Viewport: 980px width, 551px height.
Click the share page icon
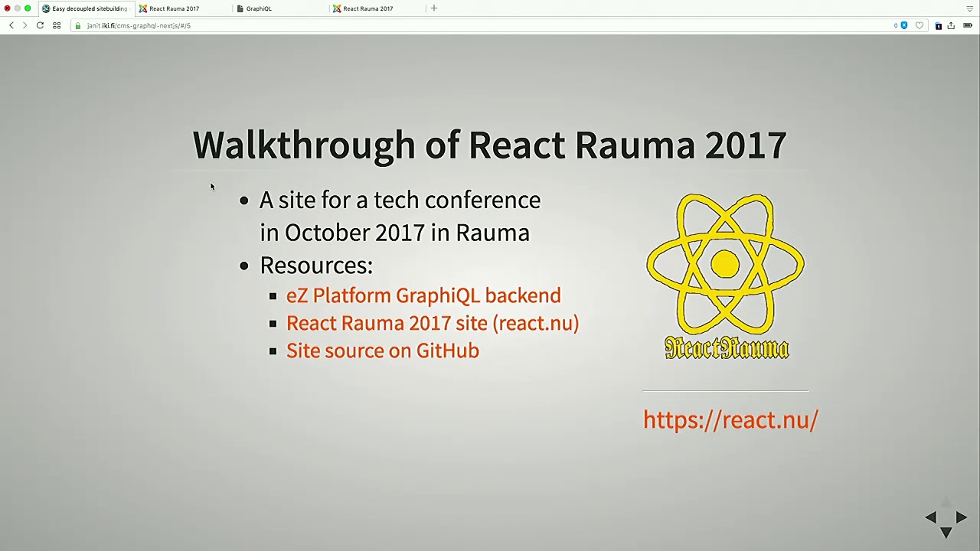pyautogui.click(x=951, y=25)
